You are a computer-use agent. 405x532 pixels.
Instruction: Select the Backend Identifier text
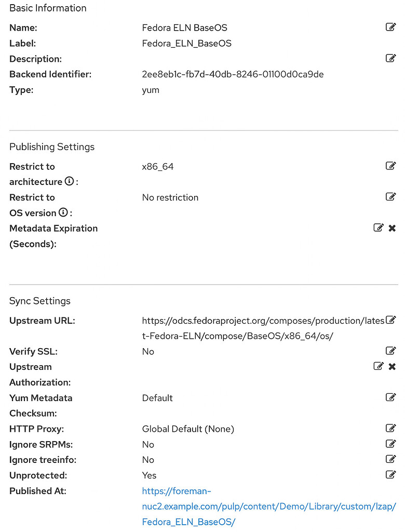[233, 74]
